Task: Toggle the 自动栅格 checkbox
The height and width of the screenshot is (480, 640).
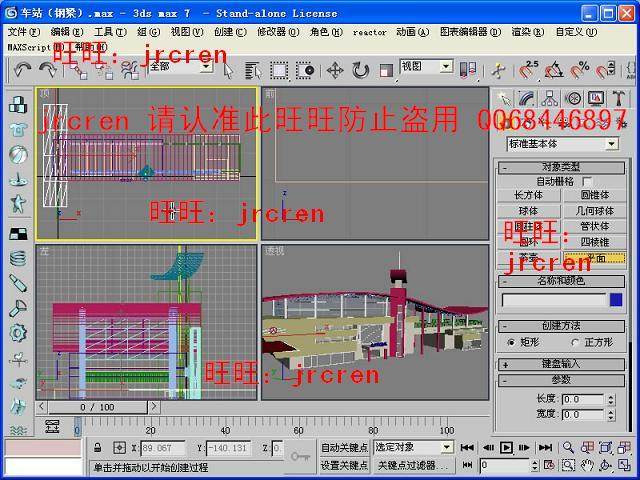Action: click(587, 181)
